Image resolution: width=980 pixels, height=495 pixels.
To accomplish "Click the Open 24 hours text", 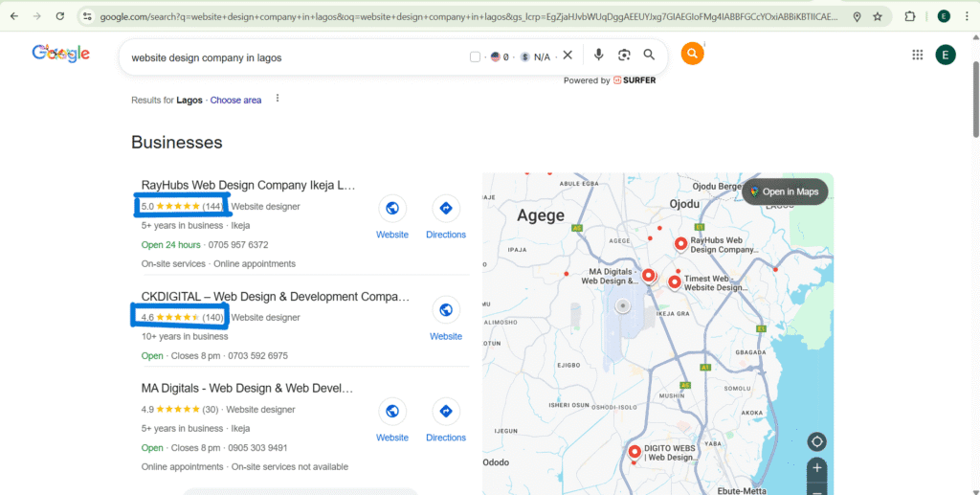I will (170, 245).
